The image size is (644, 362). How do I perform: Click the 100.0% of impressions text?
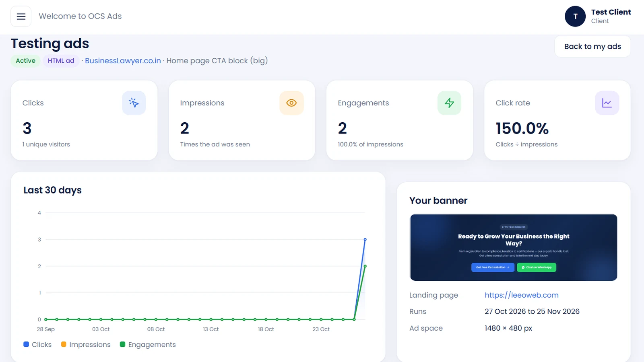tap(370, 144)
